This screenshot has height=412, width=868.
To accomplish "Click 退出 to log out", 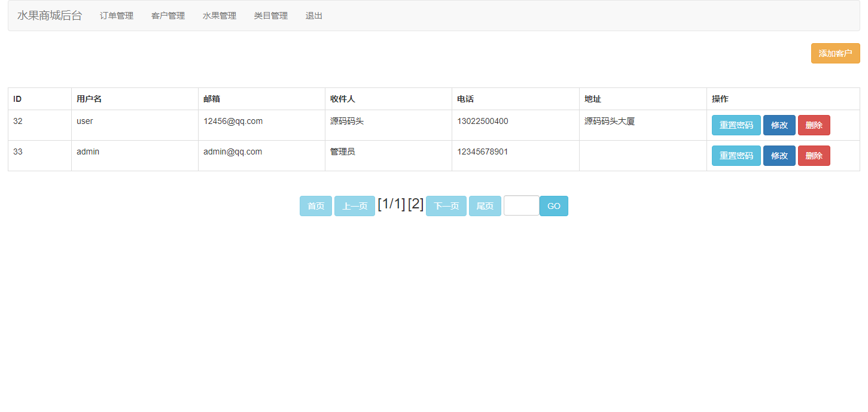I will click(314, 16).
